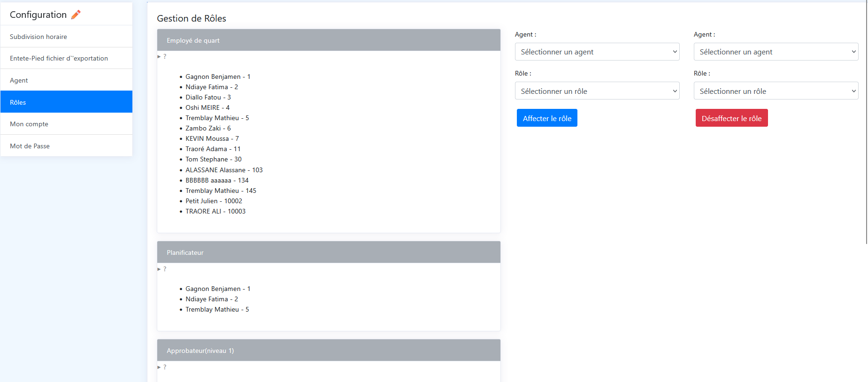The width and height of the screenshot is (868, 382).
Task: Click Oshi MEIRE - 4 entry
Action: coord(207,107)
